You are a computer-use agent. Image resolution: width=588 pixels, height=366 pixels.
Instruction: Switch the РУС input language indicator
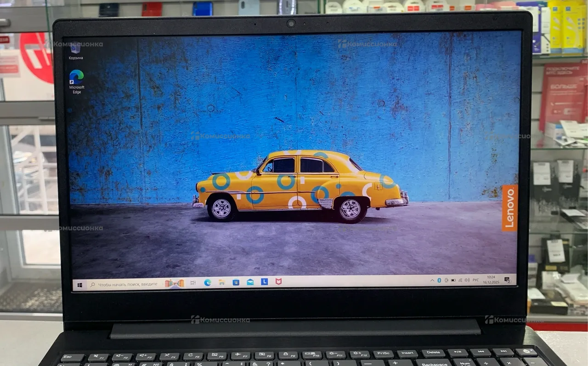476,280
